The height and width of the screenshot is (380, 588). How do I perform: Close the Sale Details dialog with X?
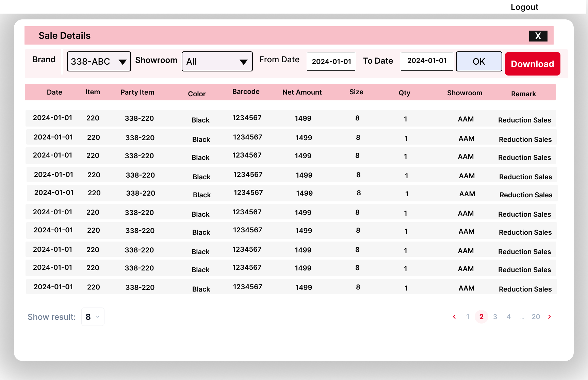538,36
